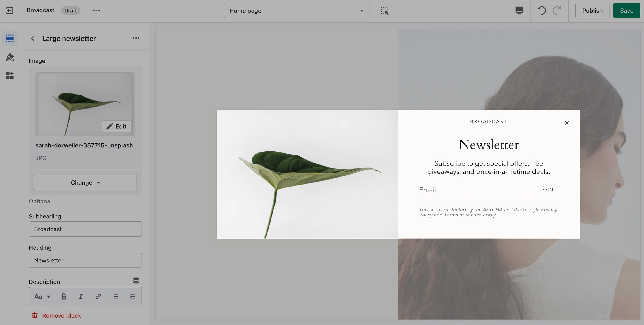Click the Publish button

tap(592, 11)
